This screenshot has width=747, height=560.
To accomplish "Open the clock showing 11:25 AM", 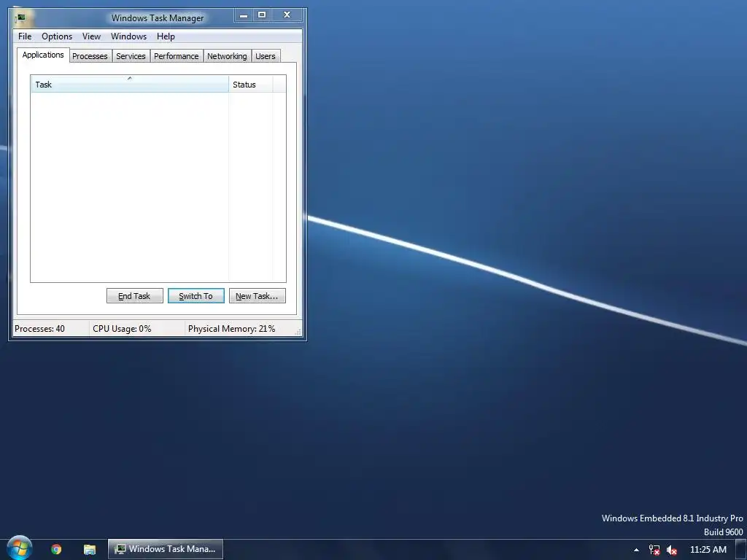I will pyautogui.click(x=708, y=550).
